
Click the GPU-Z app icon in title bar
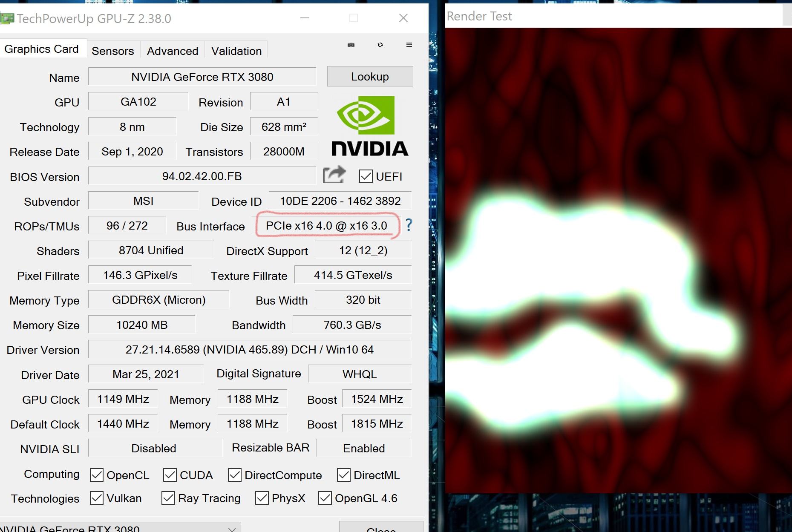pyautogui.click(x=6, y=18)
